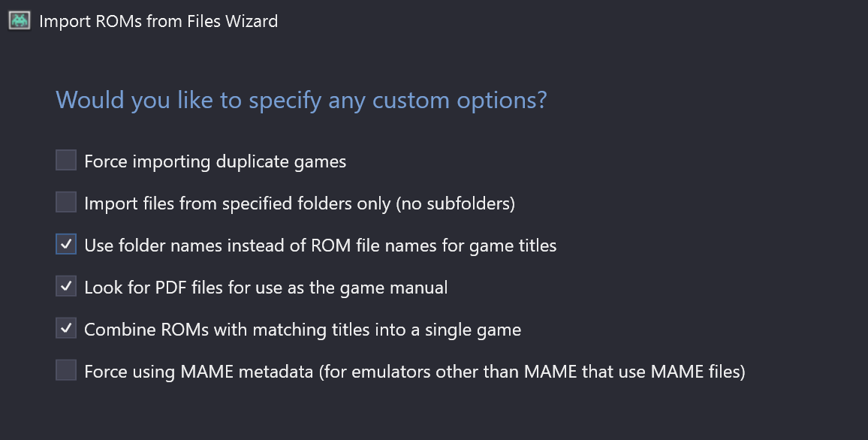Enable the Force importing duplicate games checkbox
This screenshot has height=440, width=868.
[66, 160]
